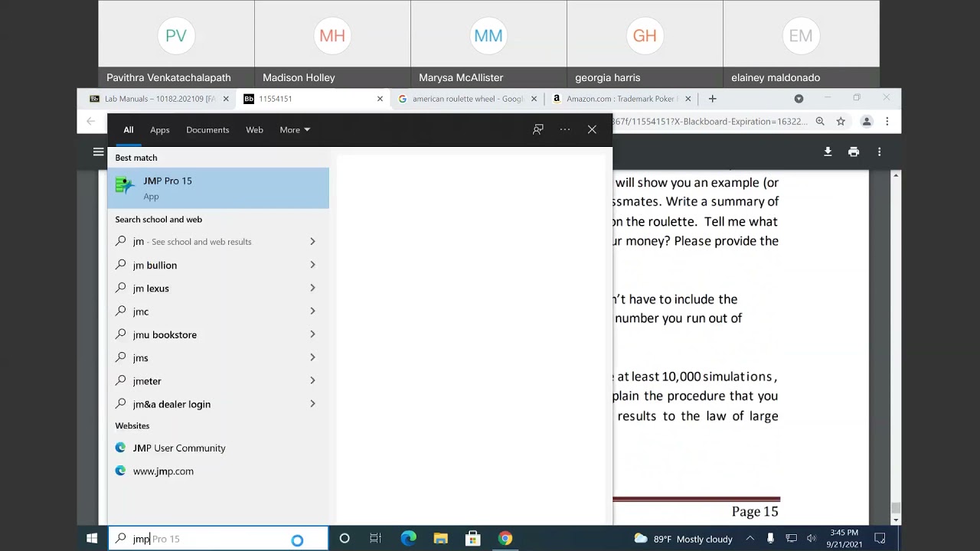Image resolution: width=980 pixels, height=551 pixels.
Task: Open a new Chrome tab
Action: 712,99
